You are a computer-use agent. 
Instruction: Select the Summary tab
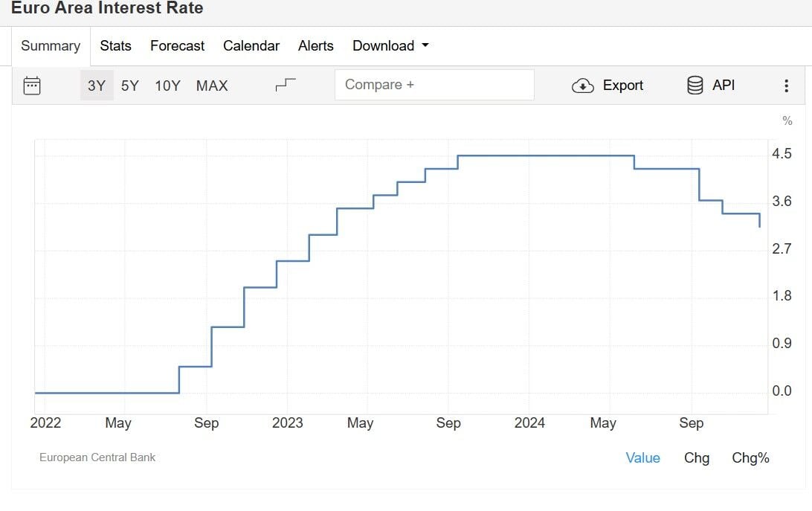(x=51, y=45)
